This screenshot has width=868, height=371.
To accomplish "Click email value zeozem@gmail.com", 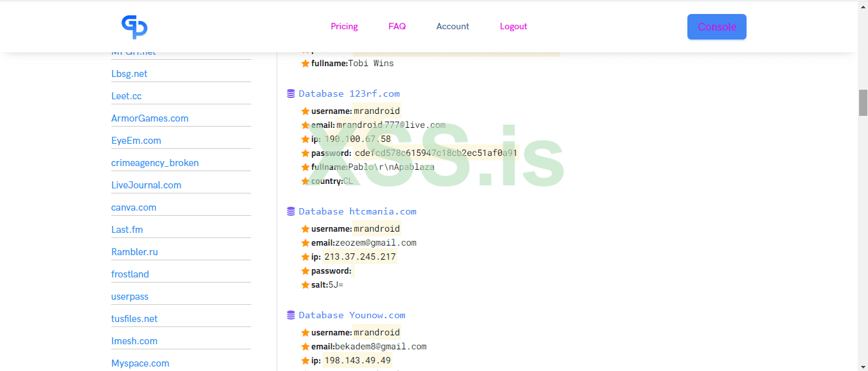I will pyautogui.click(x=376, y=242).
